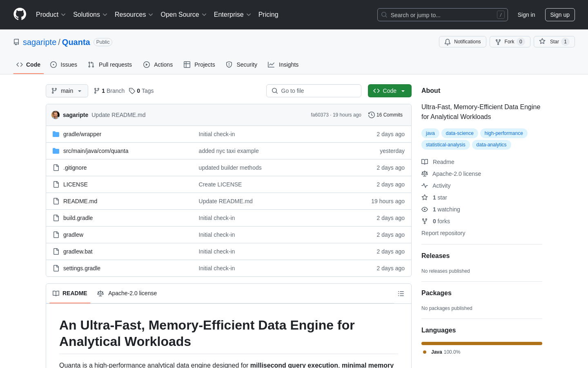Open the Actions tab
The image size is (588, 368).
point(158,65)
